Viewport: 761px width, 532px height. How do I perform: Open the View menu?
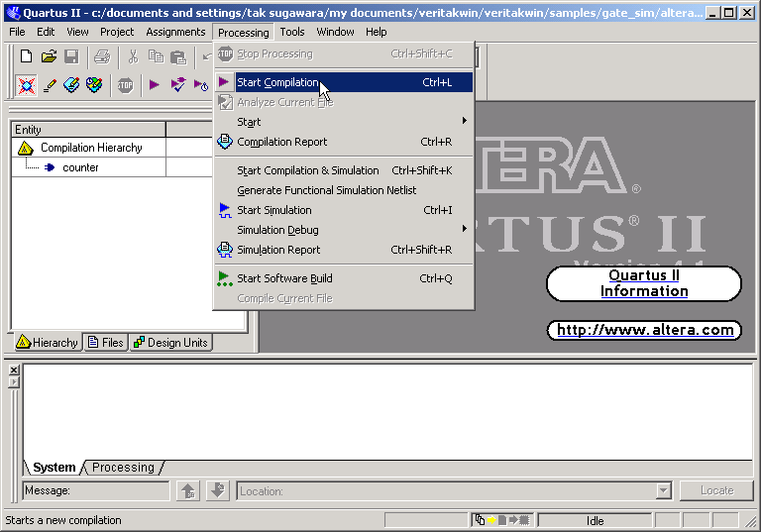point(77,32)
